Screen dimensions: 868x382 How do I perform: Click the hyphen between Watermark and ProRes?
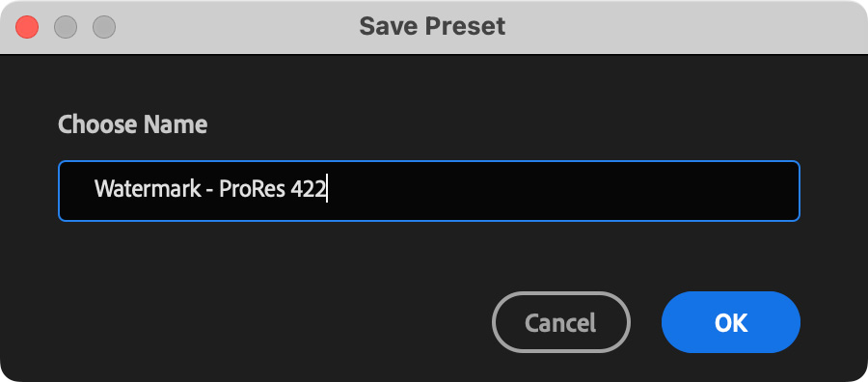point(210,191)
